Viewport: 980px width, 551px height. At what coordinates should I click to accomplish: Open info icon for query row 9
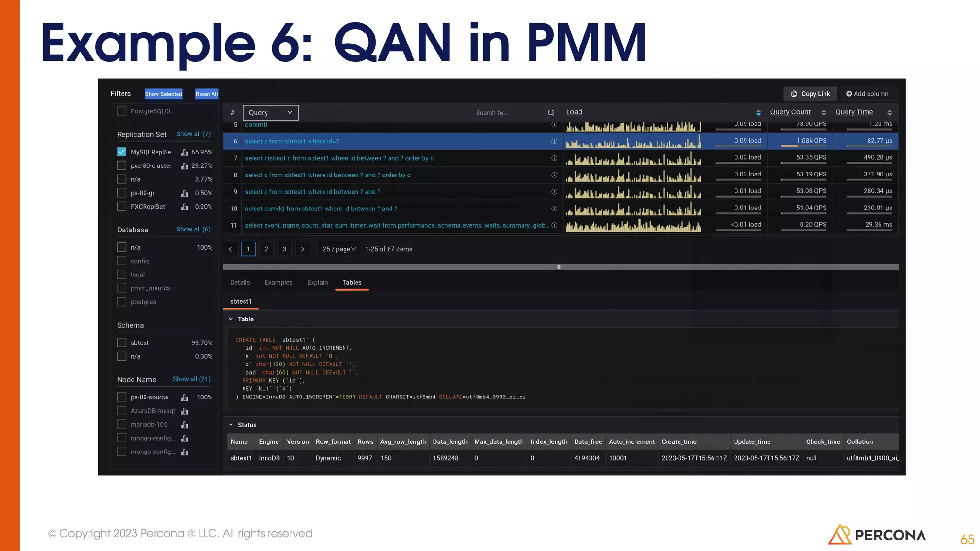point(554,192)
